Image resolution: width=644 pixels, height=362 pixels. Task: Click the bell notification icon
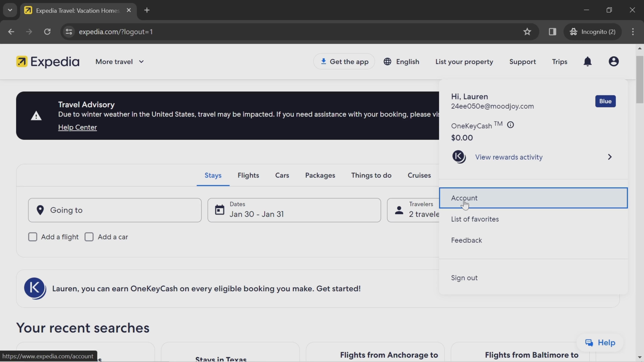coord(588,62)
